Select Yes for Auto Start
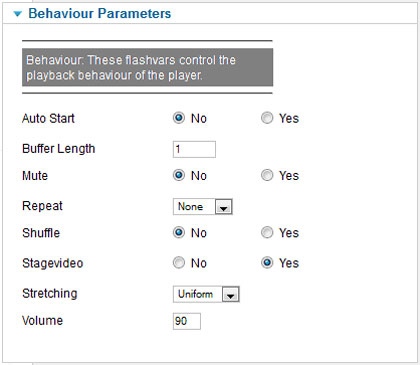Viewport: 420px width, 365px height. tap(267, 118)
